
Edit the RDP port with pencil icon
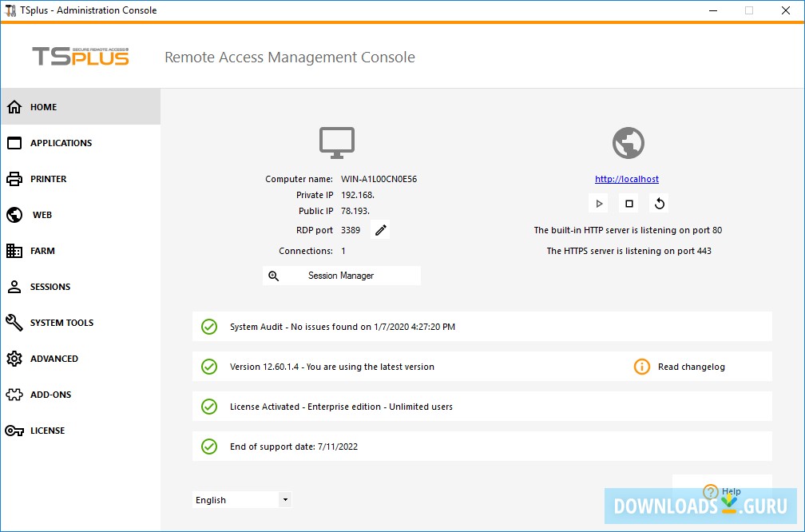(380, 230)
